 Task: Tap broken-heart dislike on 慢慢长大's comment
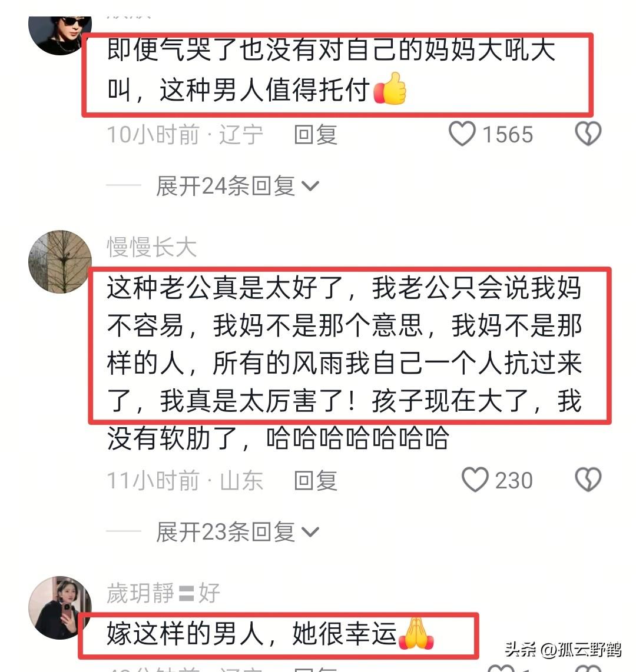(x=588, y=480)
